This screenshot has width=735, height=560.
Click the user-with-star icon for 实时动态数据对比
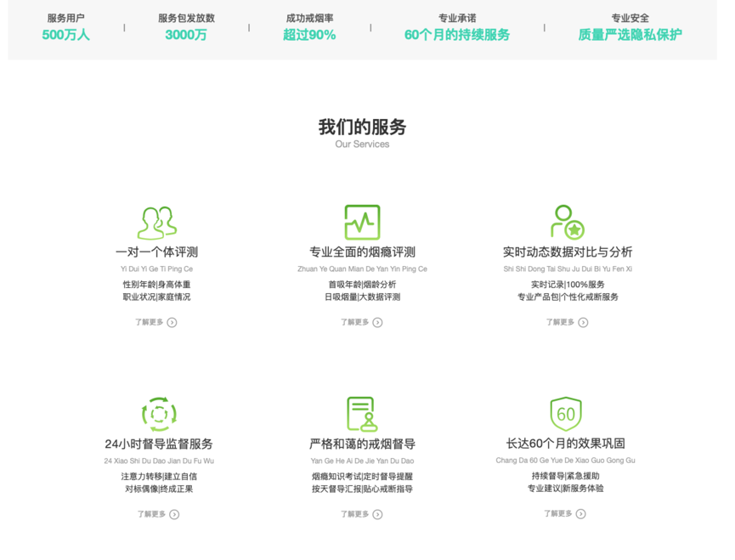(x=567, y=222)
